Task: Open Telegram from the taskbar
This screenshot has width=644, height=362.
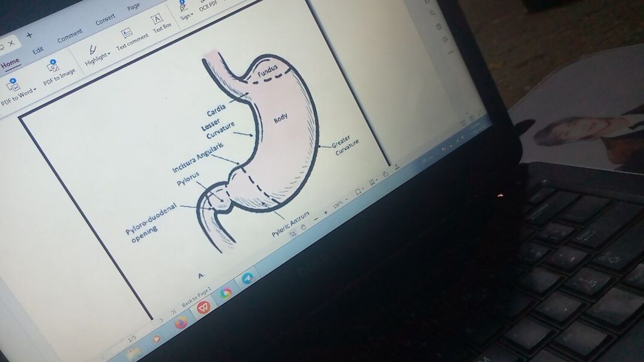Action: [247, 279]
